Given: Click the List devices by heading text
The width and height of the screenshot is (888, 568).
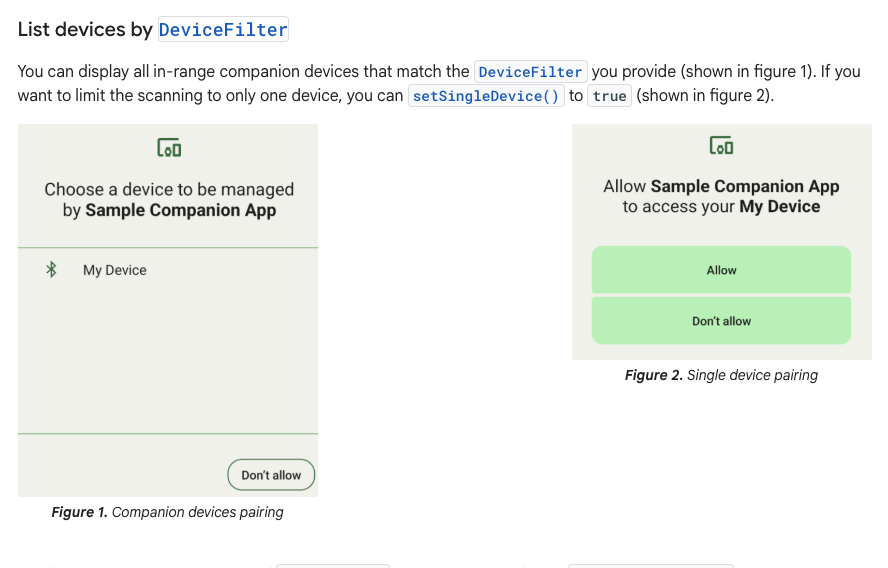Looking at the screenshot, I should [85, 29].
